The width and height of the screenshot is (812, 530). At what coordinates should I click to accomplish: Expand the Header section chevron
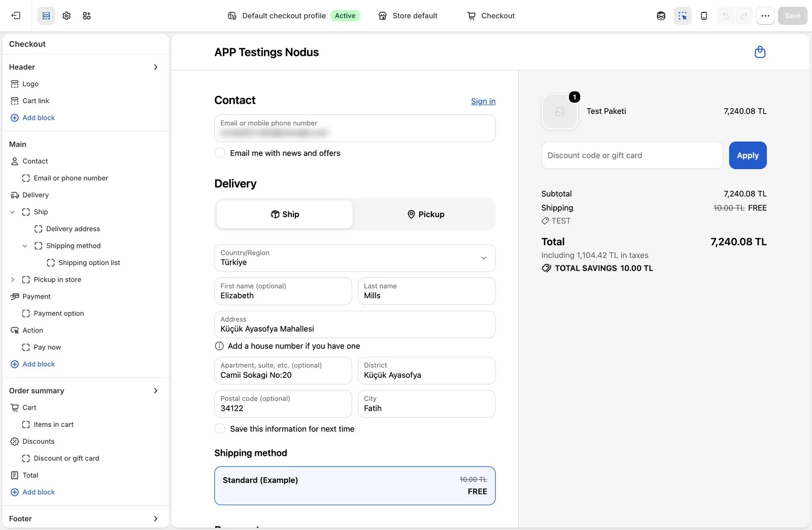tap(156, 67)
